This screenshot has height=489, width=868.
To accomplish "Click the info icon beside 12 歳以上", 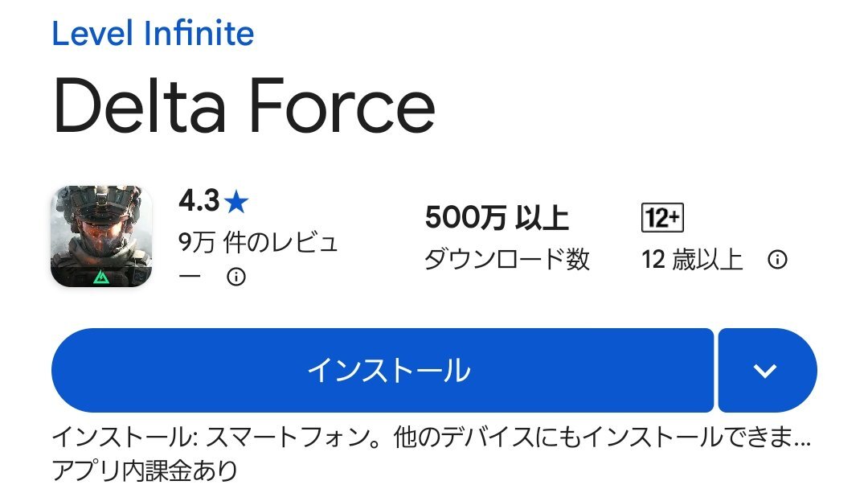I will (x=777, y=260).
